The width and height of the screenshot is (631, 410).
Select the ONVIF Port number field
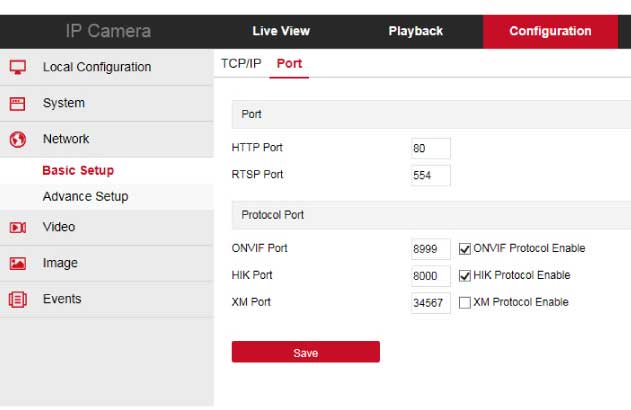tap(430, 249)
